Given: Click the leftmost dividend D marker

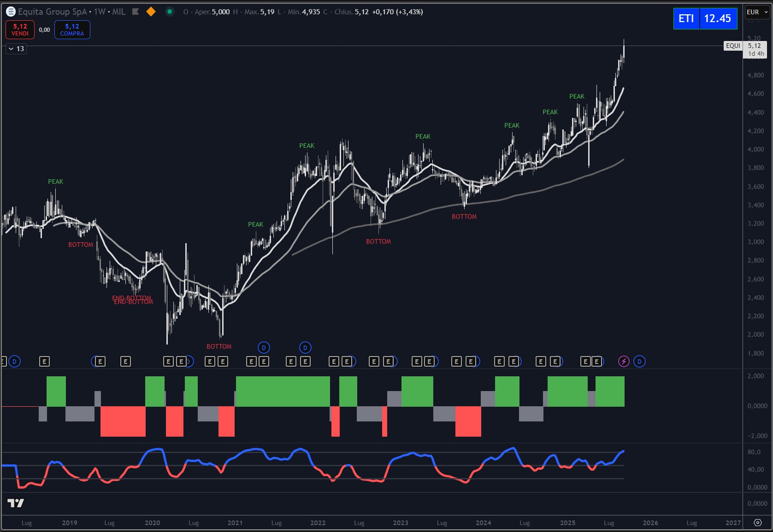Looking at the screenshot, I should coord(14,362).
